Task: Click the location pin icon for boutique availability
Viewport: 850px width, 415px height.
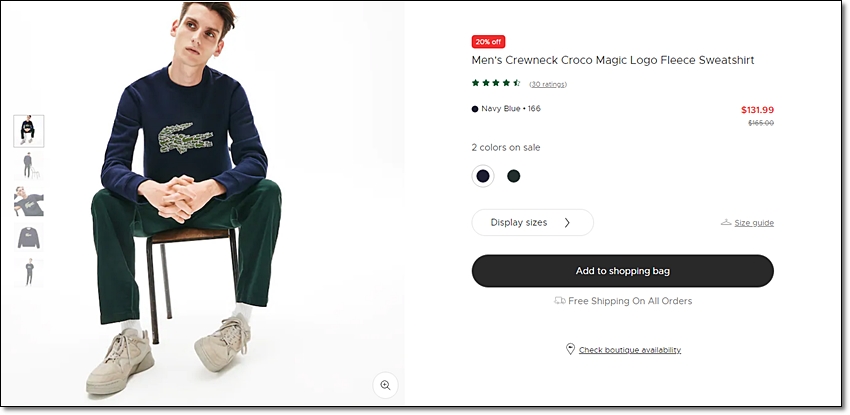Action: click(570, 349)
